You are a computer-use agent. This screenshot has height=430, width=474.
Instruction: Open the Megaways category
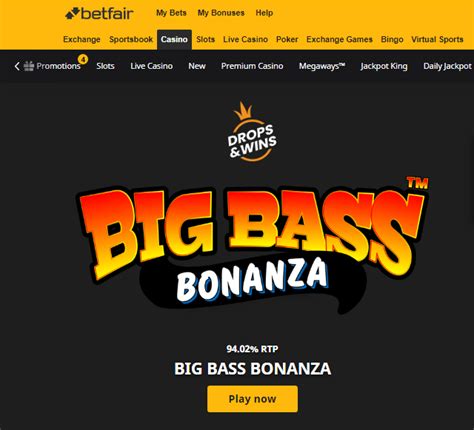[322, 66]
